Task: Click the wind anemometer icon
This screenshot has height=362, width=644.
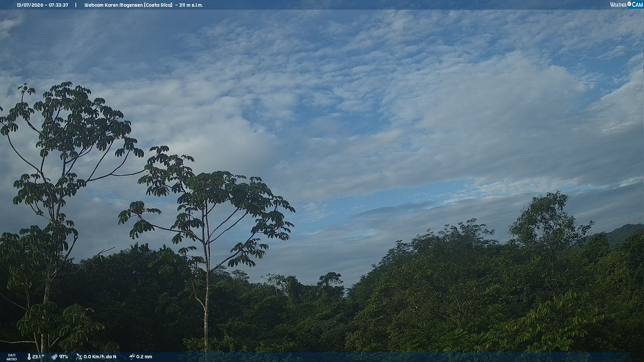Action: point(79,357)
